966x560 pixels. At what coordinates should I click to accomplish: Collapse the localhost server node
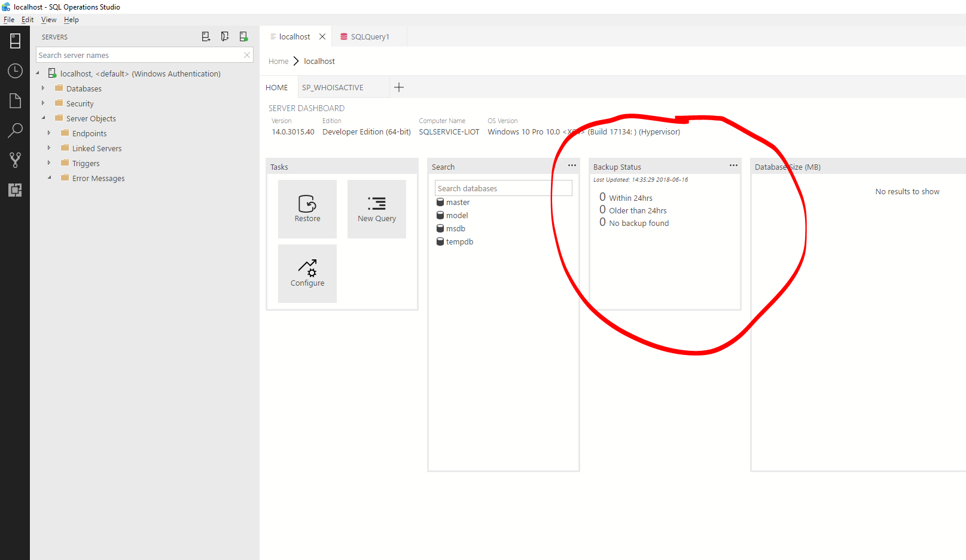tap(37, 74)
